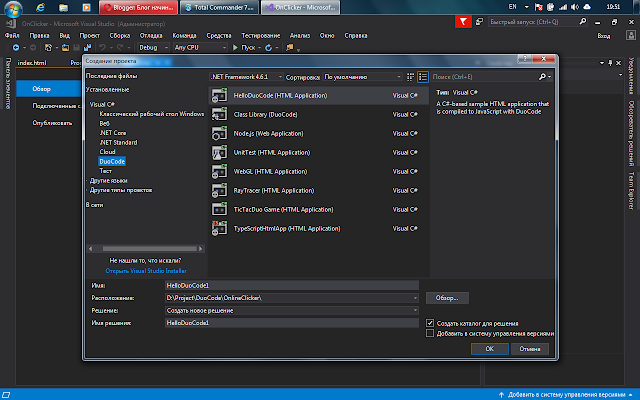The width and height of the screenshot is (640, 400).
Task: Select HelloDuoCode HTML Application template
Action: [319, 96]
